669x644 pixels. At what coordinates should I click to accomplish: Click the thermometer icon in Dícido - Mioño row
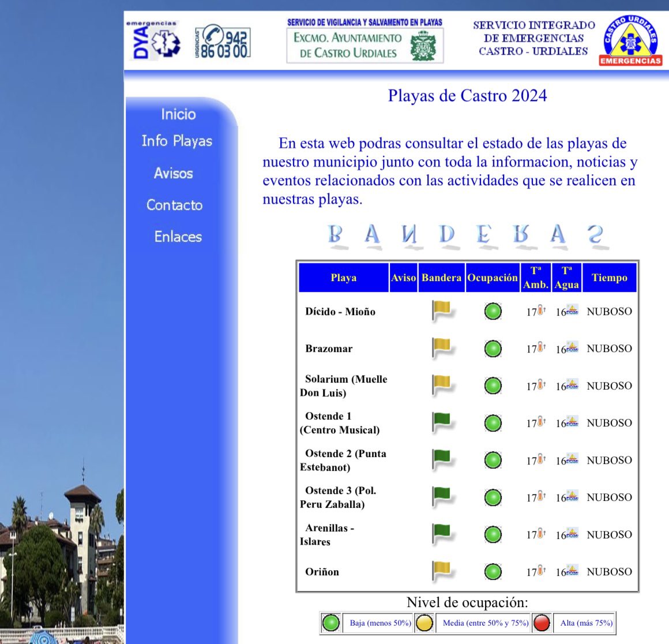(542, 310)
